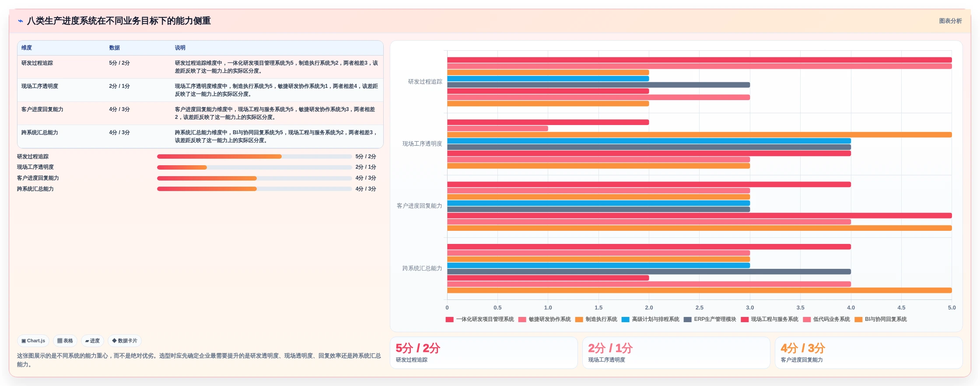Toggle legend item 低代码业务系统
This screenshot has width=980, height=386.
[x=826, y=320]
